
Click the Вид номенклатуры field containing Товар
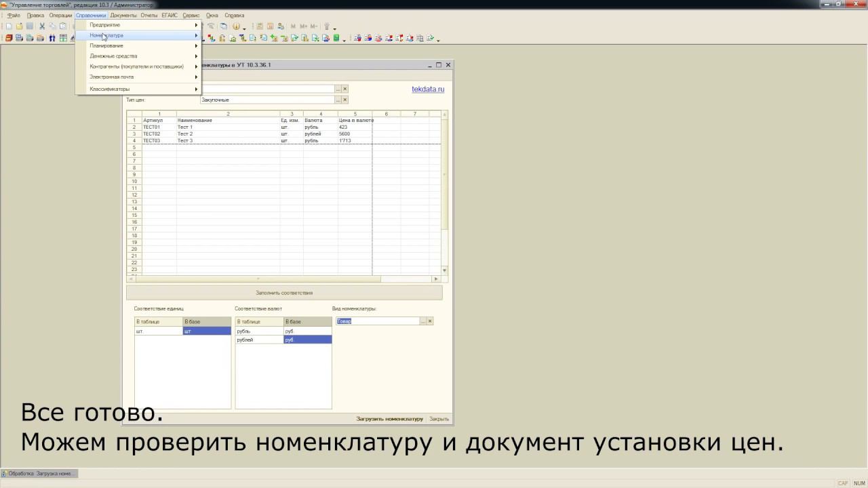pyautogui.click(x=378, y=321)
